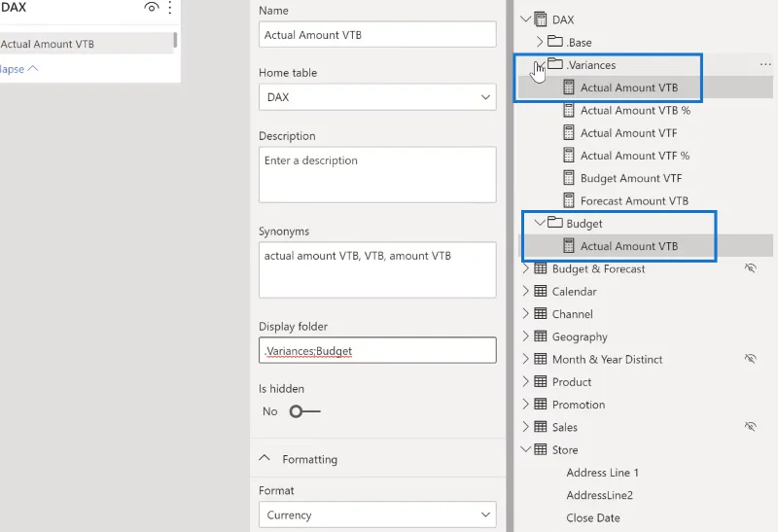Click the Budget & Forecast table icon

pos(541,268)
